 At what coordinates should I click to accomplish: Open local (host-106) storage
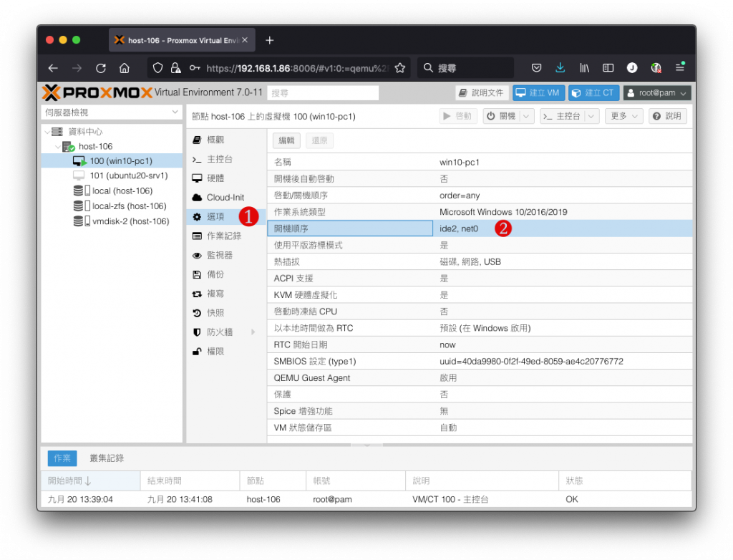112,191
